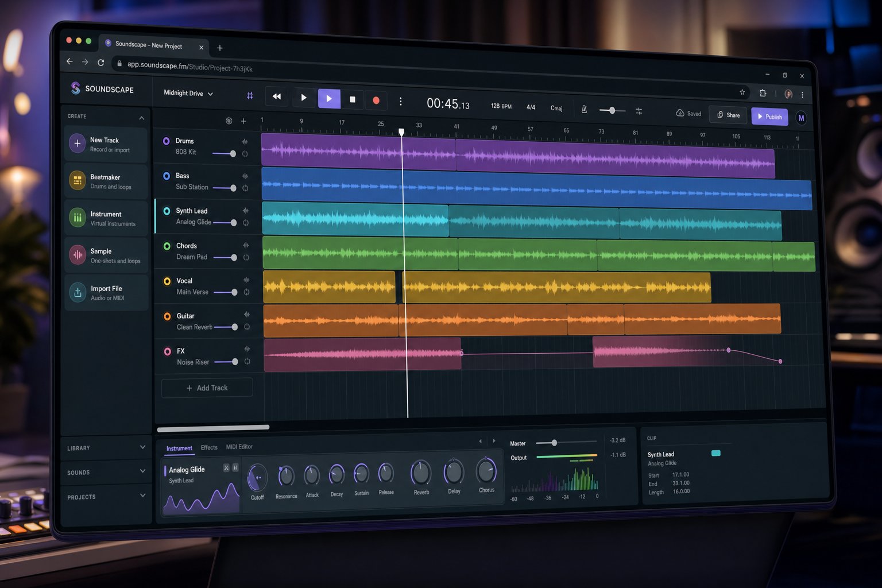Click the waveform icon on the Drums track
The width and height of the screenshot is (882, 588).
point(245,141)
